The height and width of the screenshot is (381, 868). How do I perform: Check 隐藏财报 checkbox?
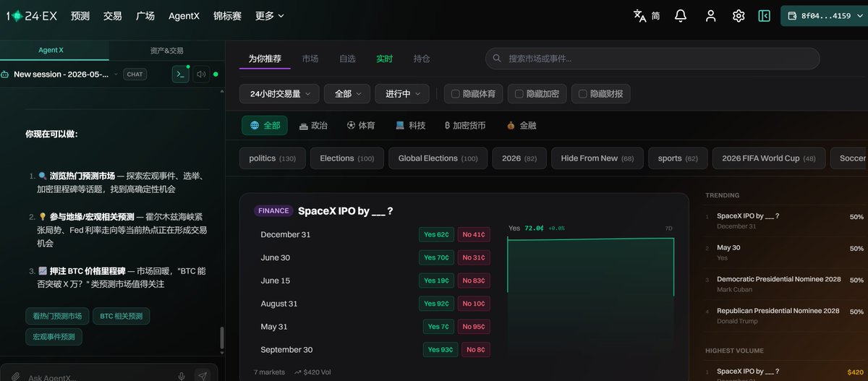(x=583, y=94)
